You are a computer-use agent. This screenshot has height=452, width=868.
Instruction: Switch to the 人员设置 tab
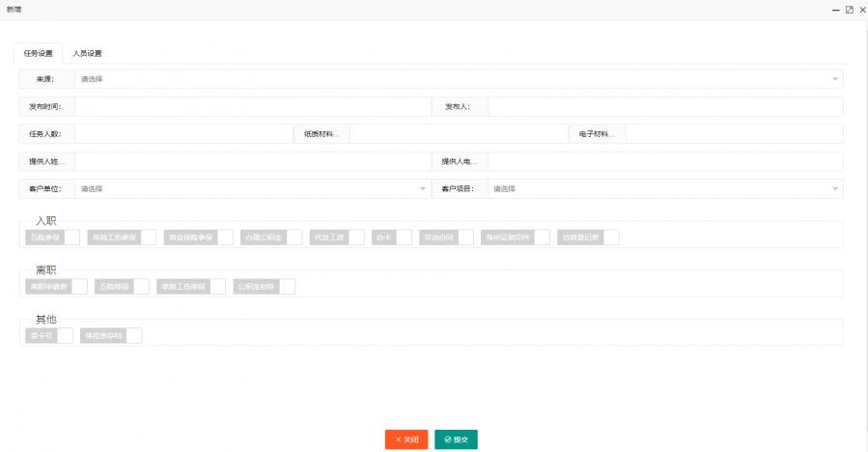click(x=87, y=53)
